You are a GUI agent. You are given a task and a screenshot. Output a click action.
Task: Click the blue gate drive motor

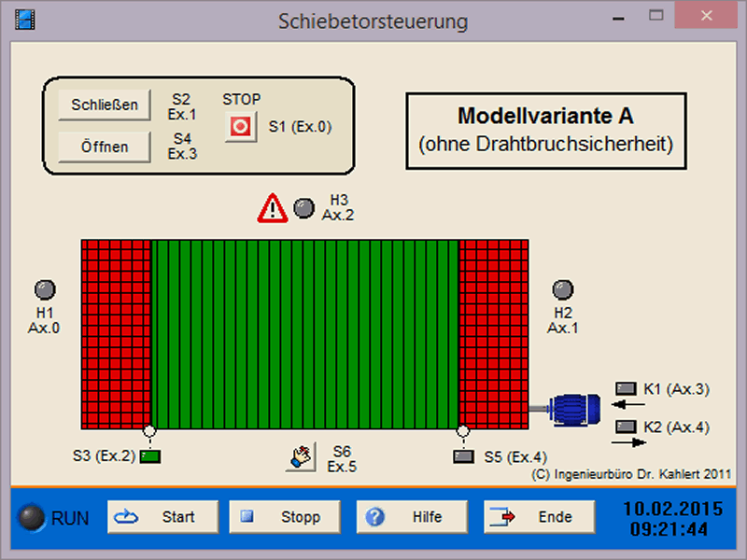pyautogui.click(x=574, y=408)
